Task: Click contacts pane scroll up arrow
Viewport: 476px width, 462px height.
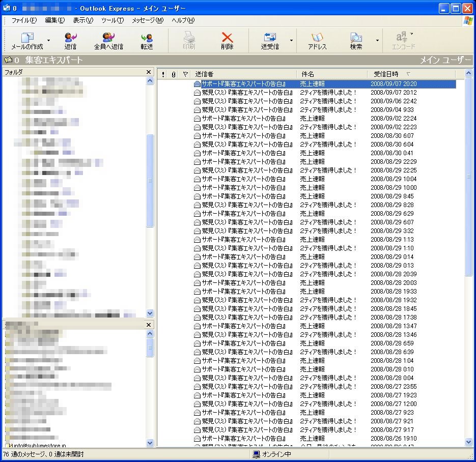Action: coord(150,334)
